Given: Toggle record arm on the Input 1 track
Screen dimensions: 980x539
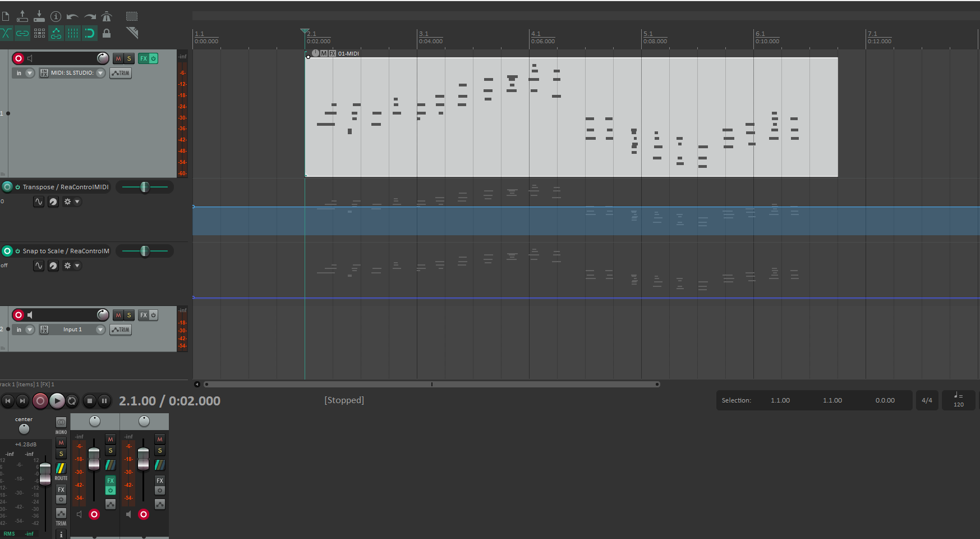Looking at the screenshot, I should pos(19,315).
